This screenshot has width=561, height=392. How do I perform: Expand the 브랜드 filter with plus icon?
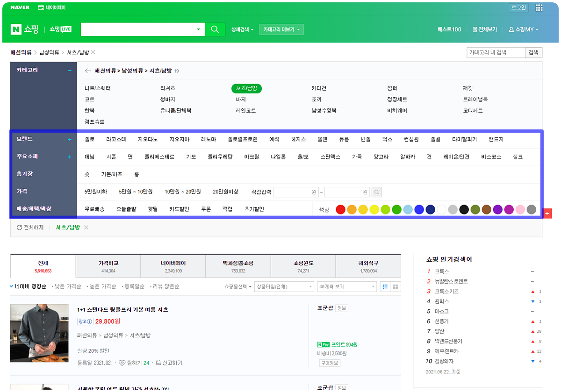(x=70, y=139)
